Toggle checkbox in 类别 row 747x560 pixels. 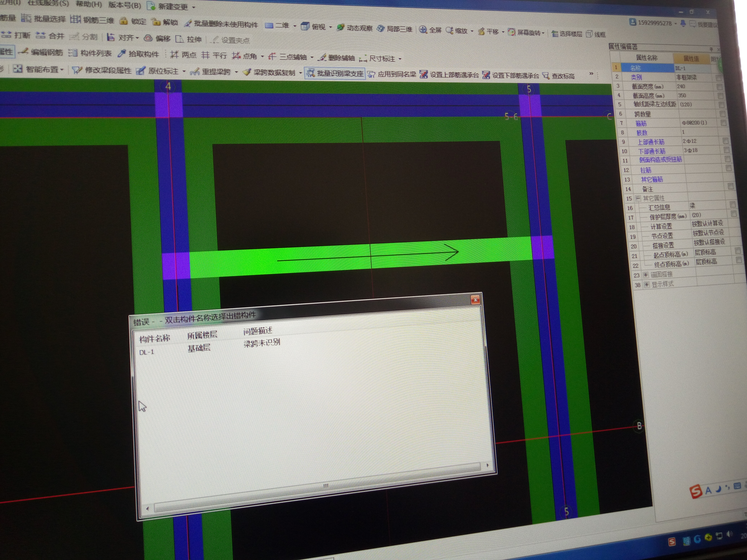(x=718, y=78)
